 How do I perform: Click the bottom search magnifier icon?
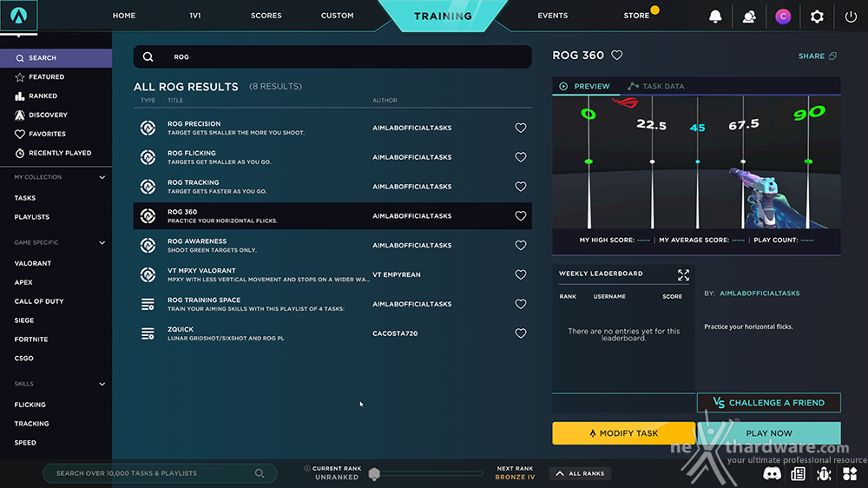(x=259, y=473)
